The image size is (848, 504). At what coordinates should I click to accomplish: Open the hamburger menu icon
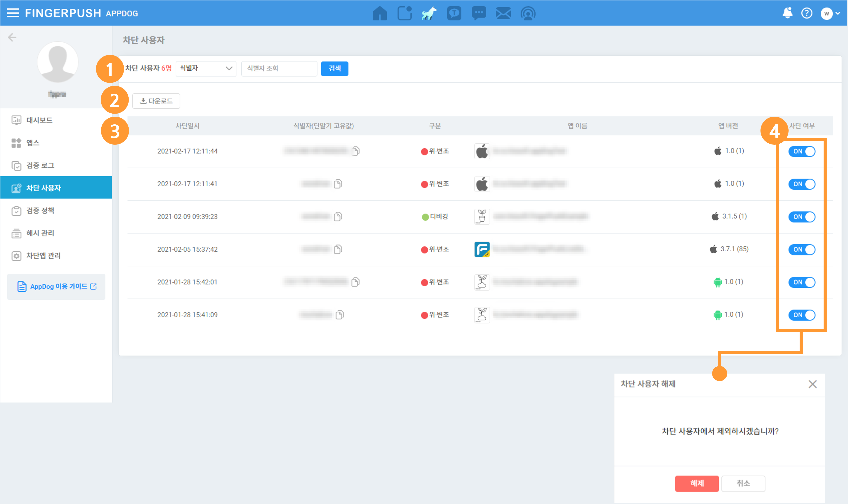13,13
